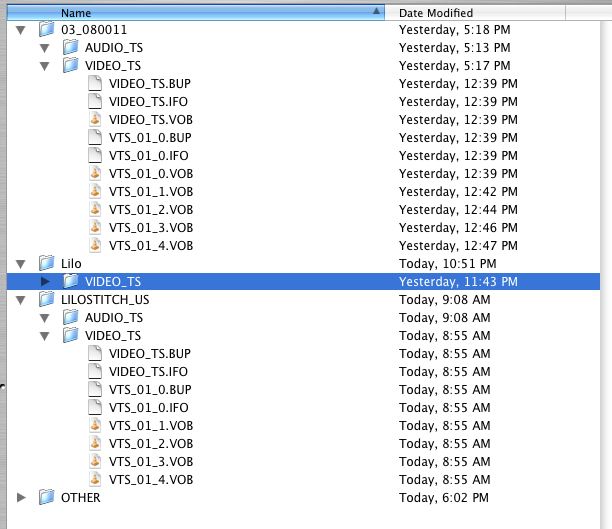The image size is (612, 529).
Task: Click VLC icon for VTS_01_2.VOB dated 12:44 PM
Action: point(95,209)
